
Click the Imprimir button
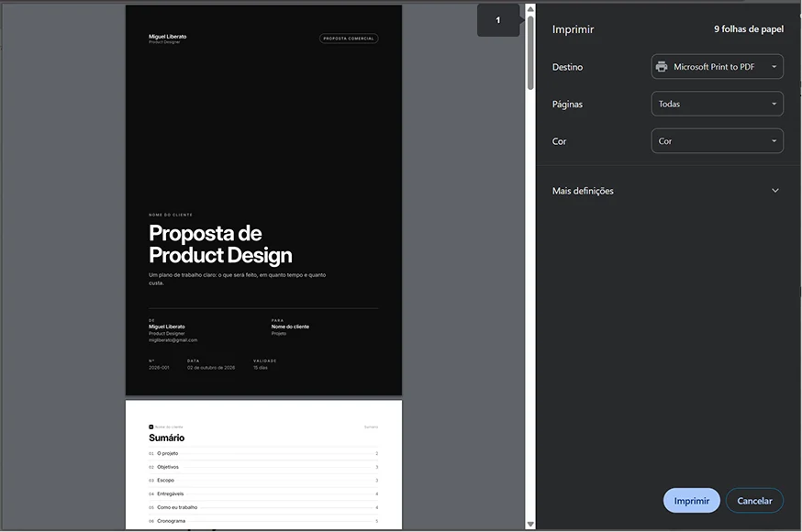tap(692, 501)
